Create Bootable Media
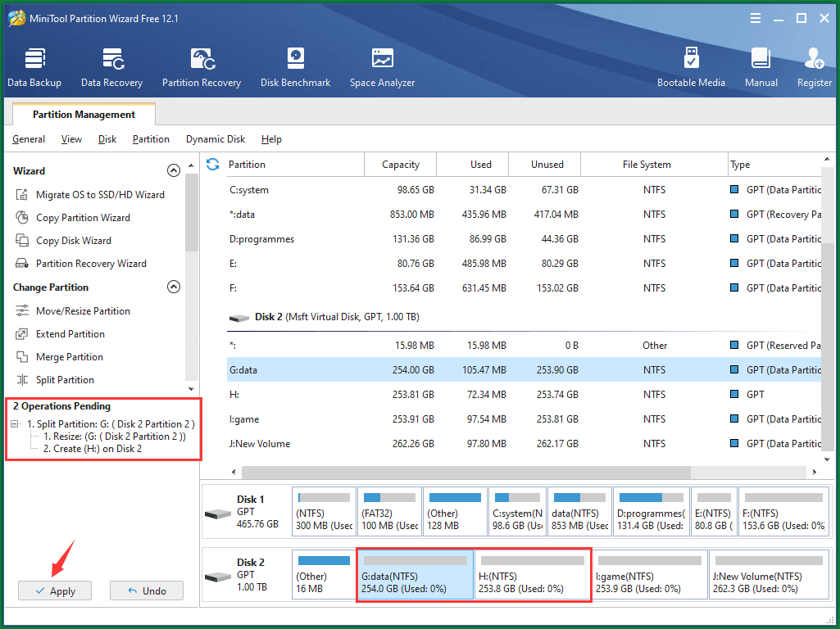This screenshot has width=840, height=629. point(691,67)
